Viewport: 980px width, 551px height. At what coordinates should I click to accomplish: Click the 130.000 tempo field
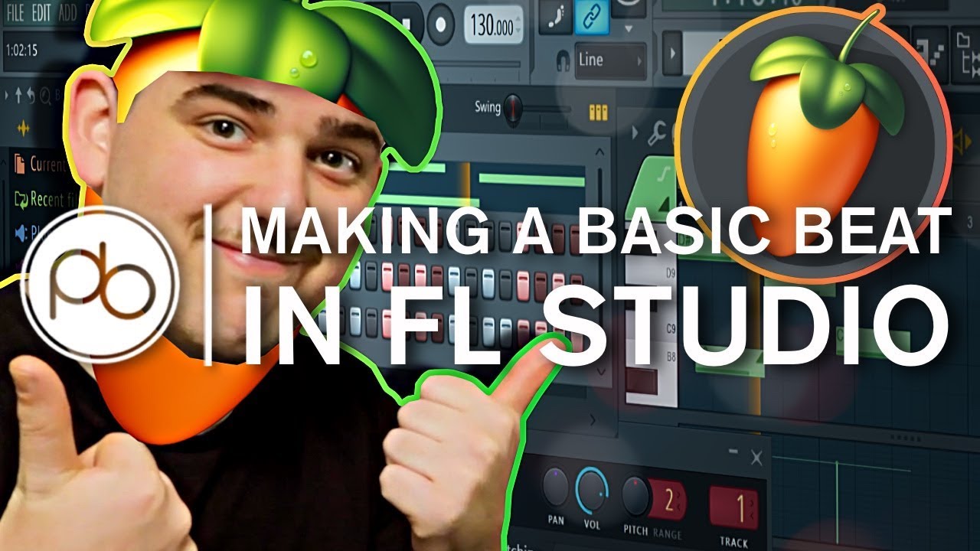[x=494, y=27]
